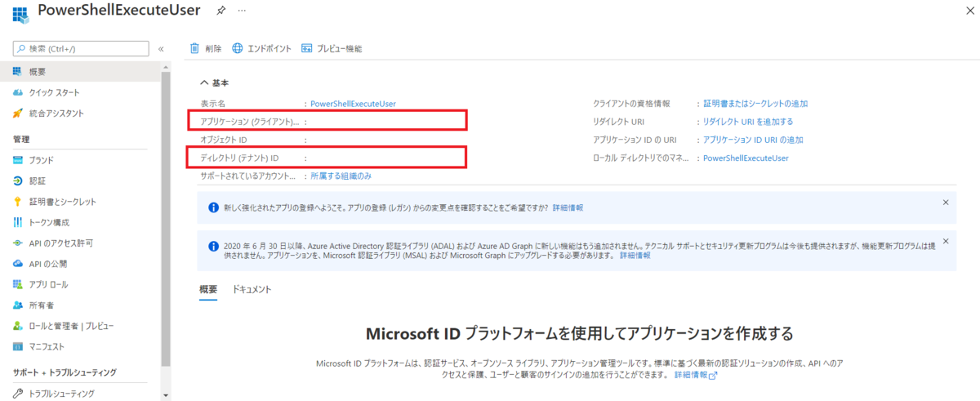Click the API の公開 cloud icon

point(18,264)
